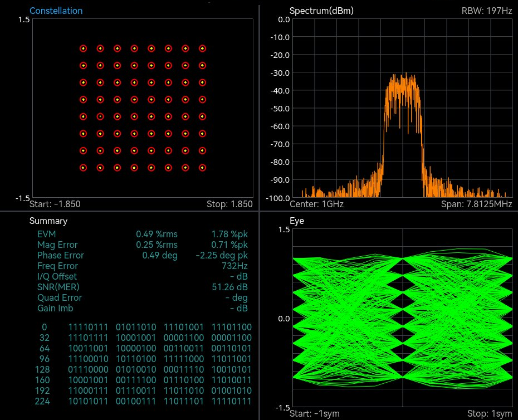
Task: Click bit word 11101001 in row 0
Action: click(x=184, y=327)
